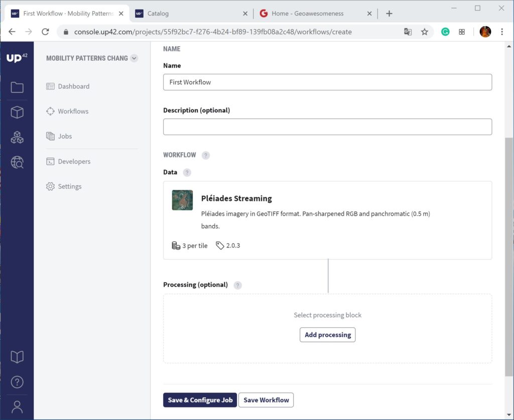
Task: Switch to the Catalog browser tab
Action: 190,14
